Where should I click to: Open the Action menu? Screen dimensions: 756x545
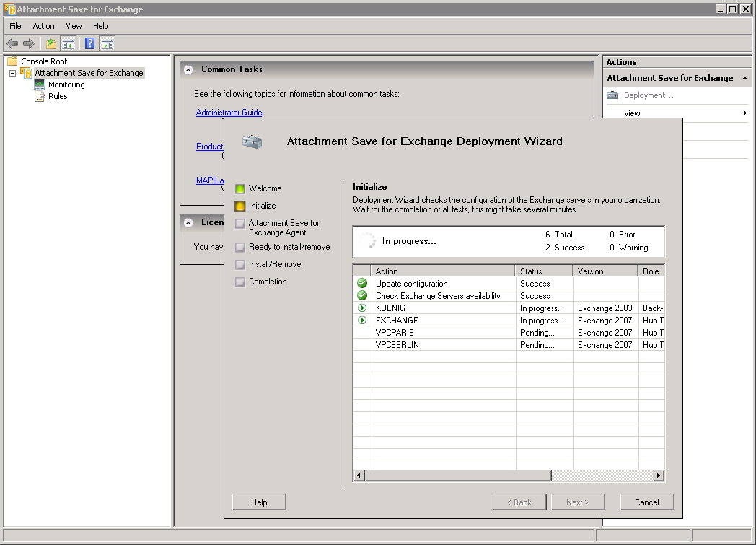43,26
